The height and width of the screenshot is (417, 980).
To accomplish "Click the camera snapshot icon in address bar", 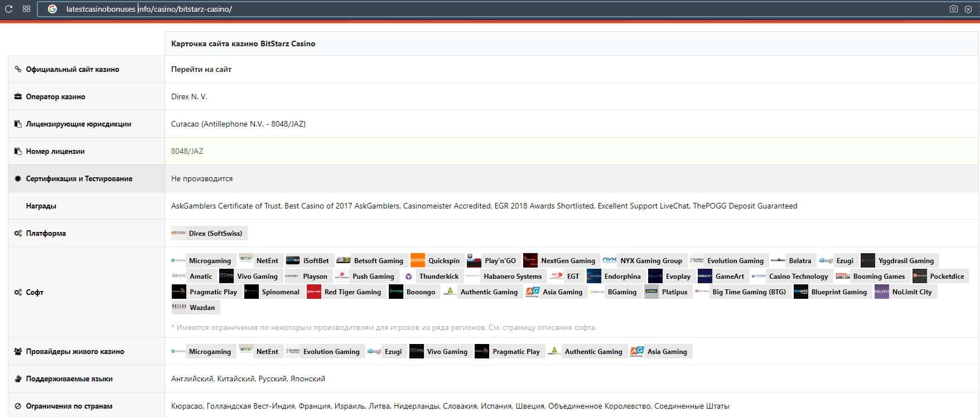I will [x=953, y=9].
